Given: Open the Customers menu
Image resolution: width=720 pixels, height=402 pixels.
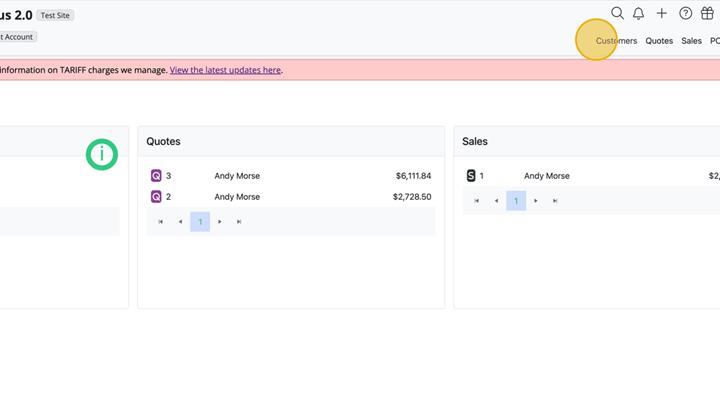Looking at the screenshot, I should pyautogui.click(x=616, y=41).
